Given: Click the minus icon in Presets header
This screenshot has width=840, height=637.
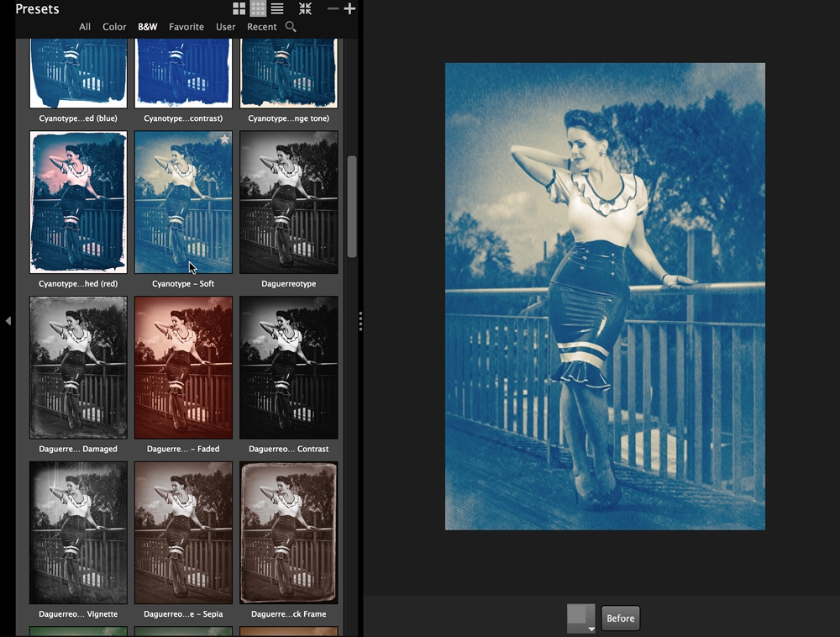Looking at the screenshot, I should pos(333,8).
